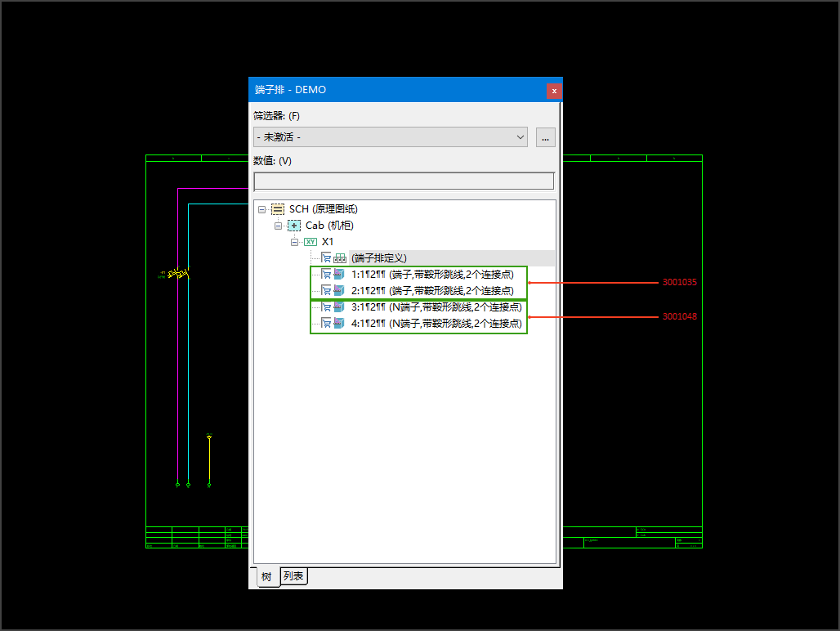
Task: Click the yellow switch symbol in schematic
Action: point(179,274)
